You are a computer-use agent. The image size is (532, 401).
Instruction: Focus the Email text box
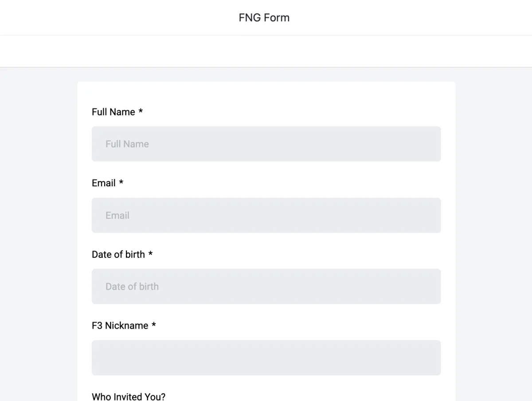click(266, 215)
